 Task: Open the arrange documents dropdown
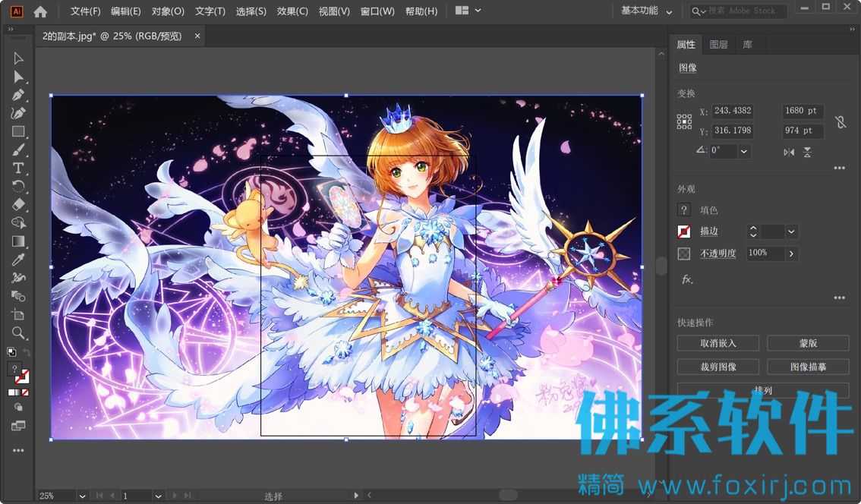[x=468, y=11]
